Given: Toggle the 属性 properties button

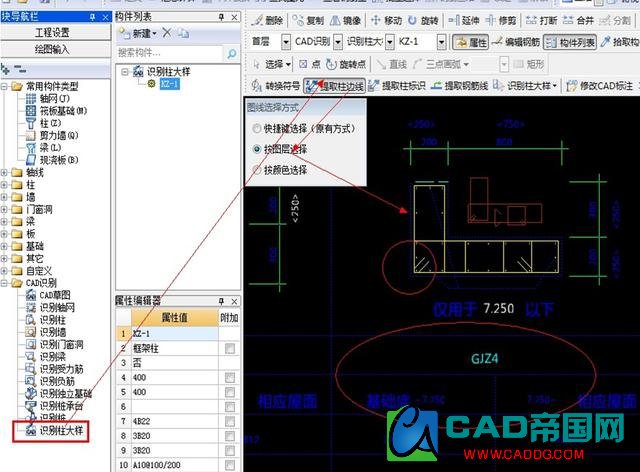Looking at the screenshot, I should 471,42.
